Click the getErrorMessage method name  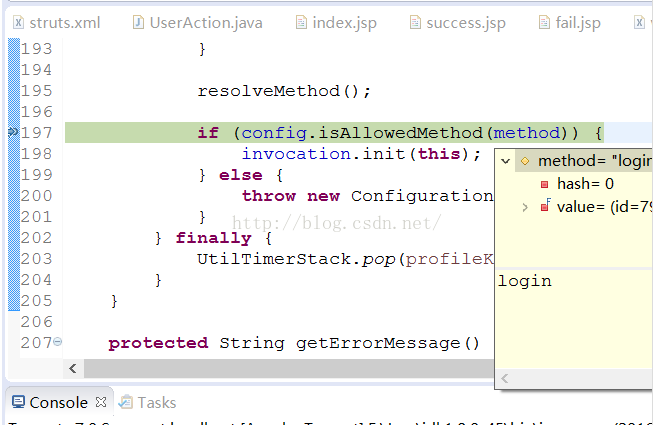pos(378,343)
